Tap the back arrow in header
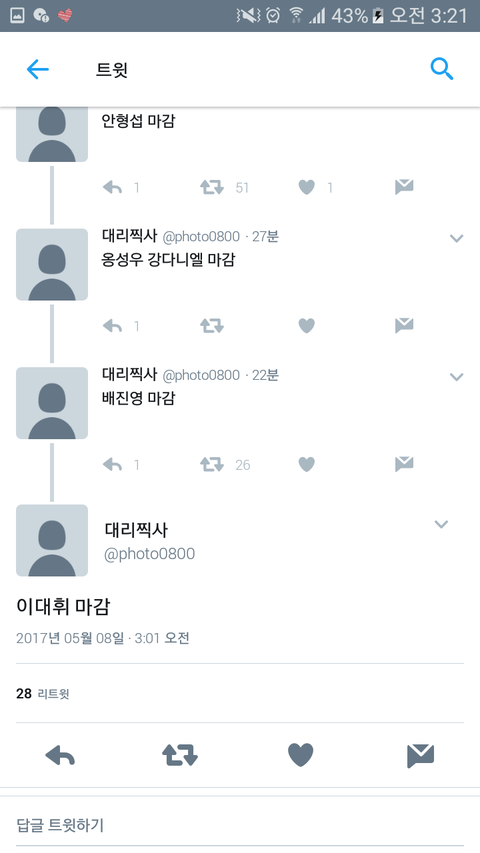480x853 pixels. 38,69
